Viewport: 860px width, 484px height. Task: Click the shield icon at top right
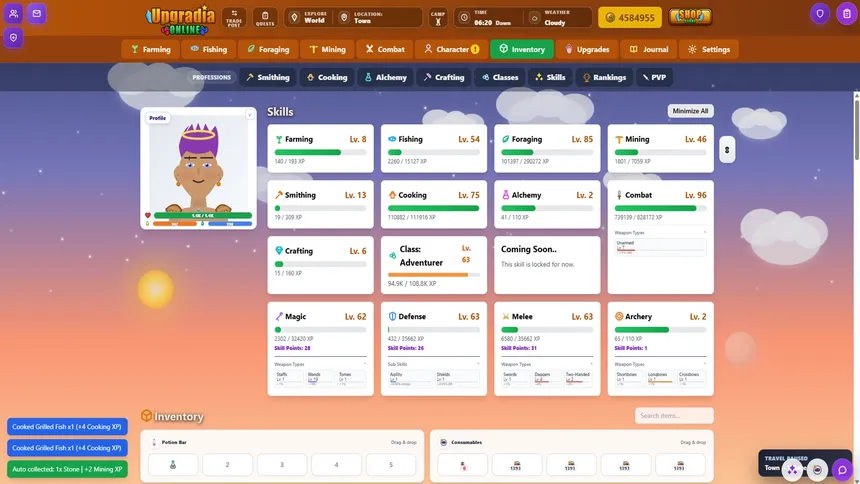pyautogui.click(x=820, y=14)
